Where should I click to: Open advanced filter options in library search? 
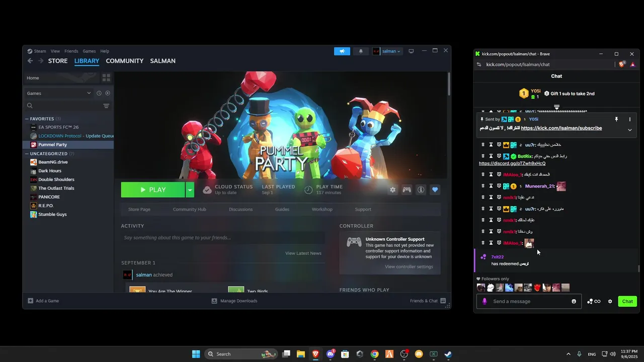pyautogui.click(x=106, y=106)
